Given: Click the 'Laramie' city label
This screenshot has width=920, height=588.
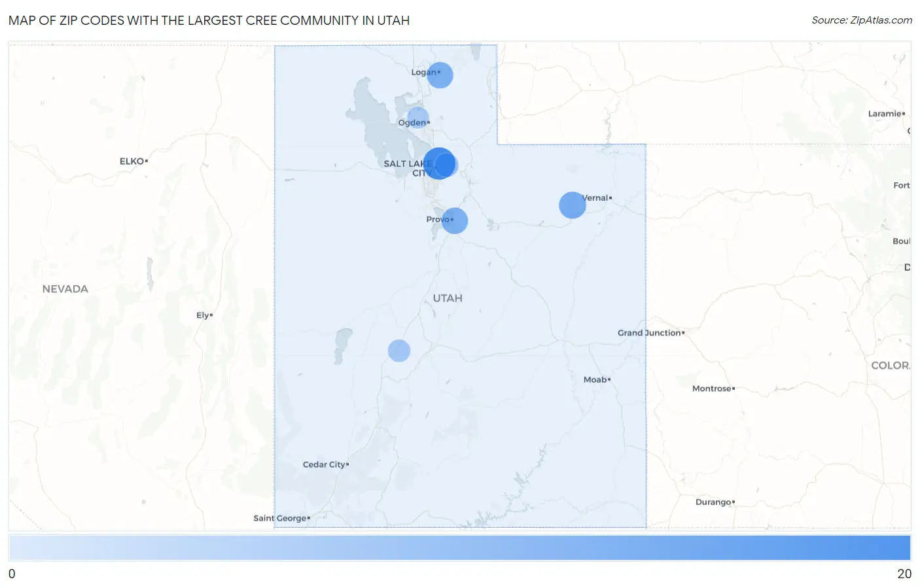Looking at the screenshot, I should pos(886,114).
